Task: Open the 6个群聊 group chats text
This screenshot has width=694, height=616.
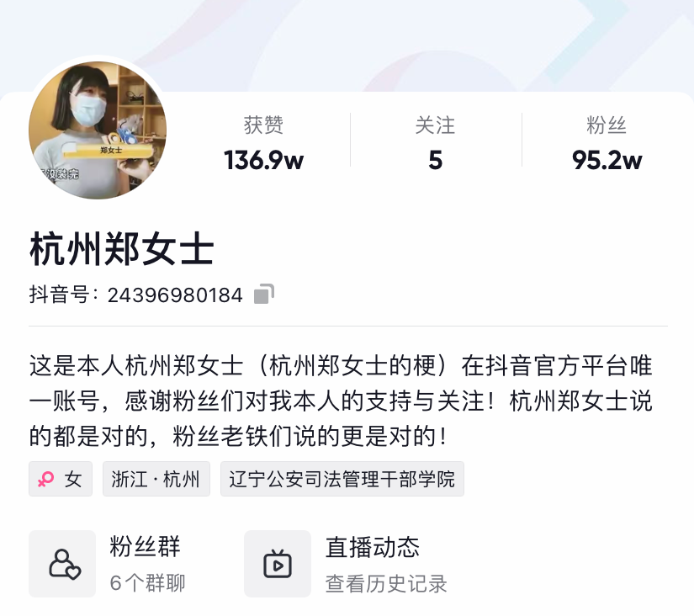Action: coord(147,583)
